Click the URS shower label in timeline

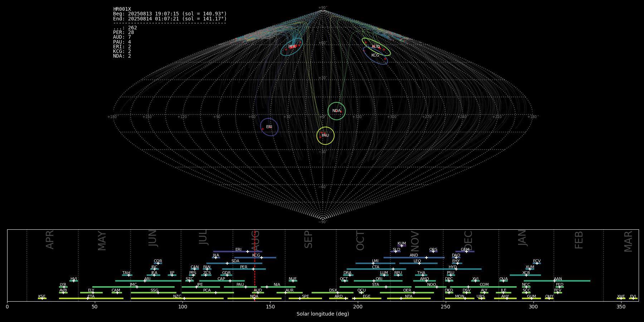480,297
